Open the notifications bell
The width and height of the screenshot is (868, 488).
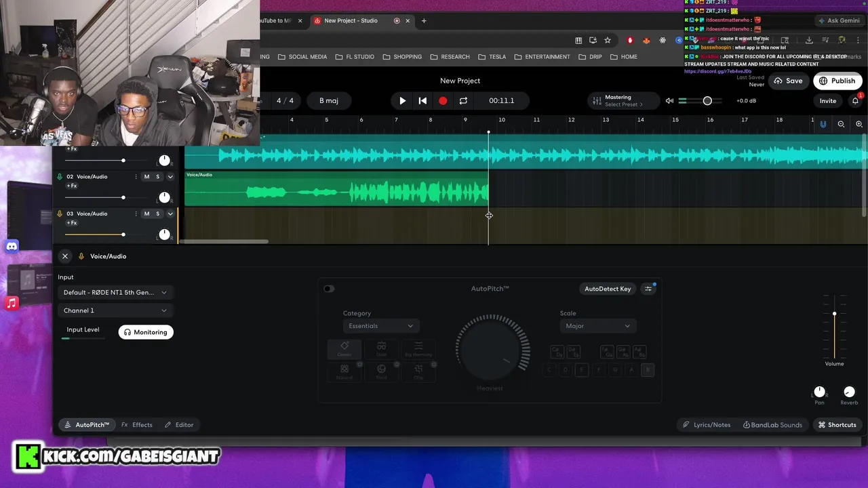(856, 100)
